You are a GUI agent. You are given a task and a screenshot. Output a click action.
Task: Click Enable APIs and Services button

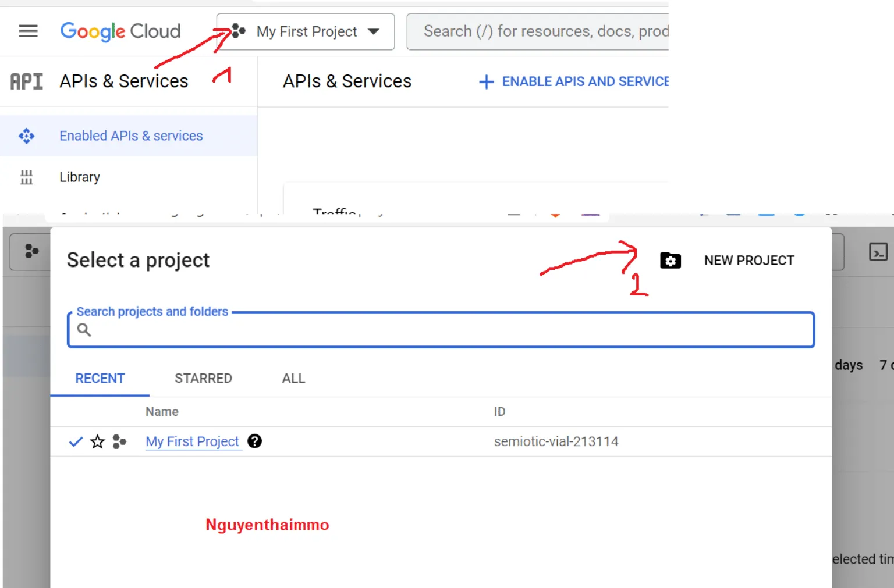[573, 82]
